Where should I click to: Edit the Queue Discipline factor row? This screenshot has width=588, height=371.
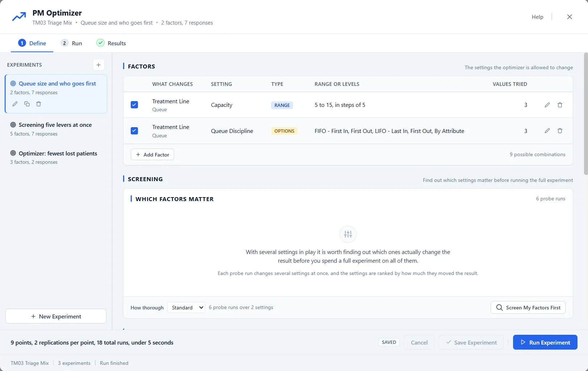[x=547, y=131]
